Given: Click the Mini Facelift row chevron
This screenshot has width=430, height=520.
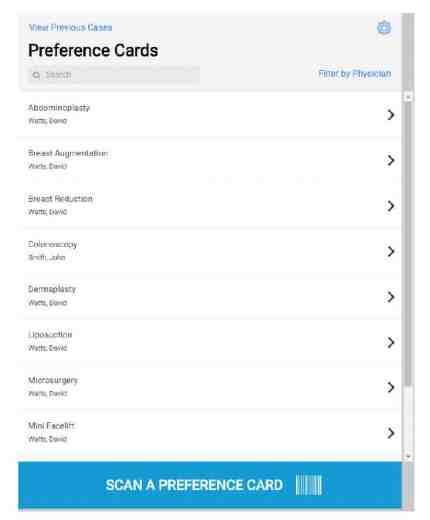Looking at the screenshot, I should (x=391, y=433).
